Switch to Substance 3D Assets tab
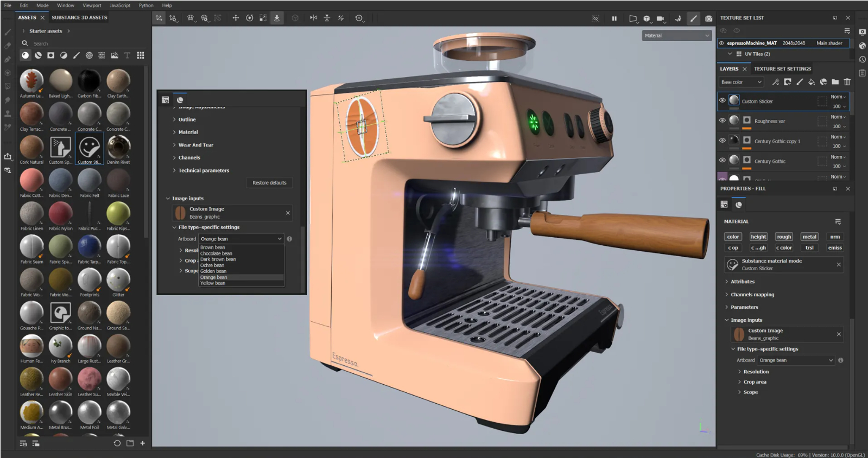The width and height of the screenshot is (868, 458). click(79, 17)
